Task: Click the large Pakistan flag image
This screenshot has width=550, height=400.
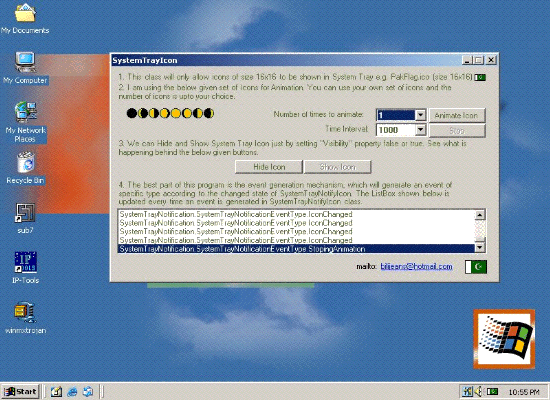Action: [x=476, y=267]
